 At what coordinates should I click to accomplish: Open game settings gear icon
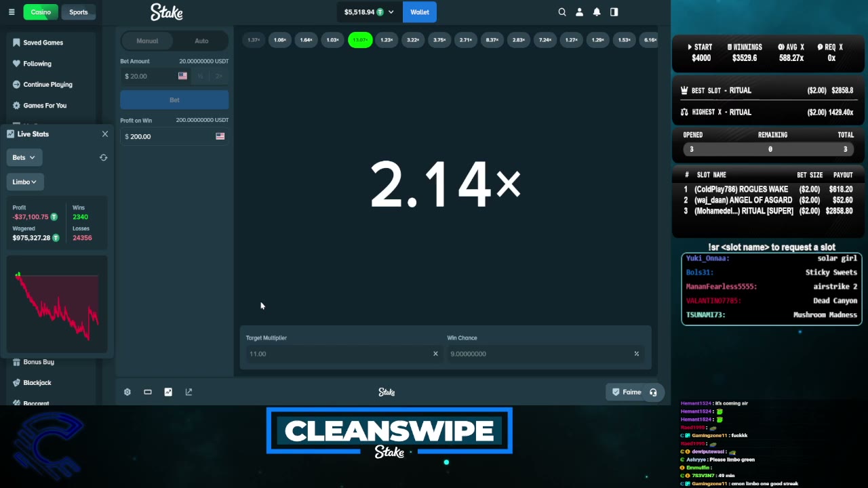(x=127, y=392)
